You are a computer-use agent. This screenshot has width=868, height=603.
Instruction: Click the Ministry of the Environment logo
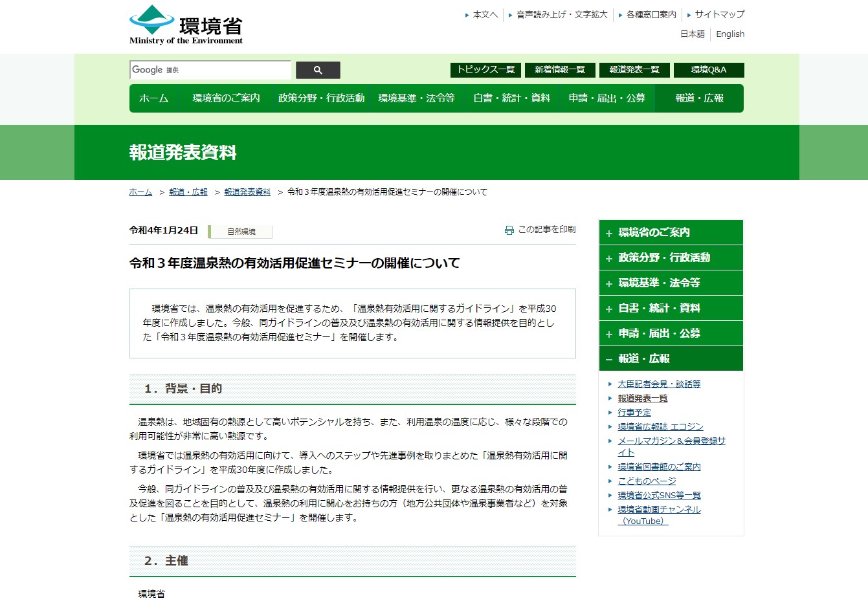pos(186,25)
